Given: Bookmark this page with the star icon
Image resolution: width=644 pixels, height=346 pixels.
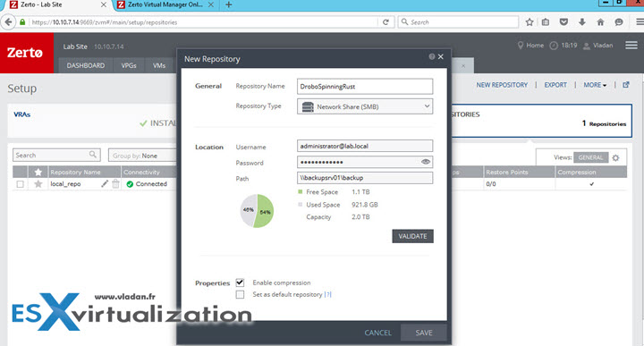Looking at the screenshot, I should point(530,22).
